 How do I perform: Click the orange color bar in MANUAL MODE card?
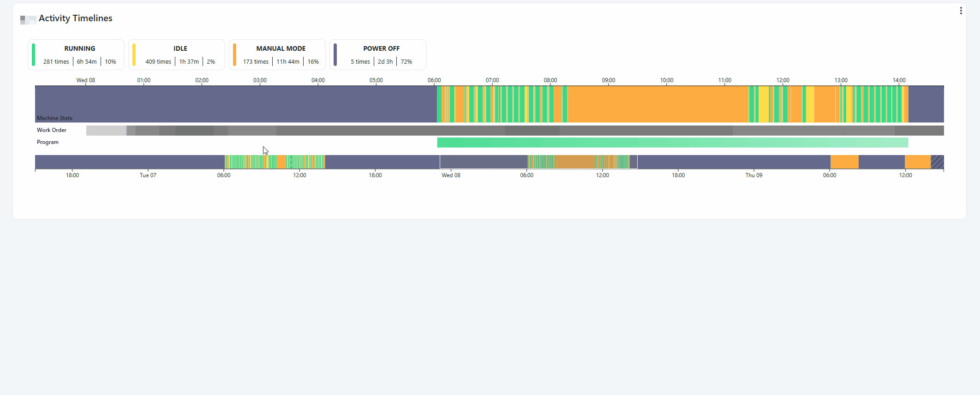(x=235, y=54)
